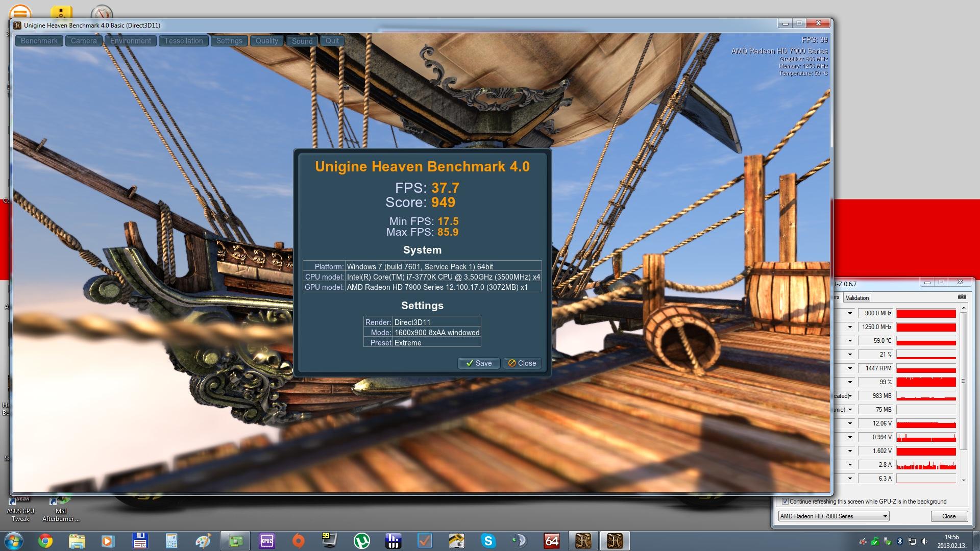
Task: Open dropdown arrow beside 1.602 V sensor
Action: [x=850, y=451]
